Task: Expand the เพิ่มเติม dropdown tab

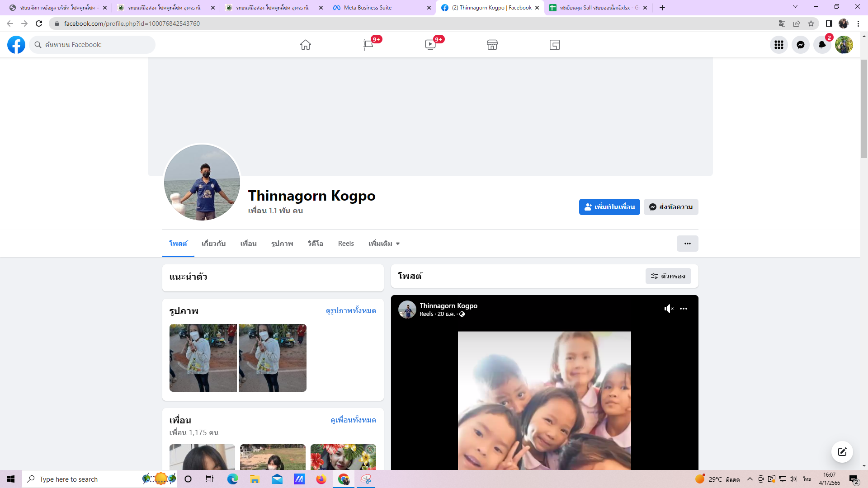Action: [384, 244]
